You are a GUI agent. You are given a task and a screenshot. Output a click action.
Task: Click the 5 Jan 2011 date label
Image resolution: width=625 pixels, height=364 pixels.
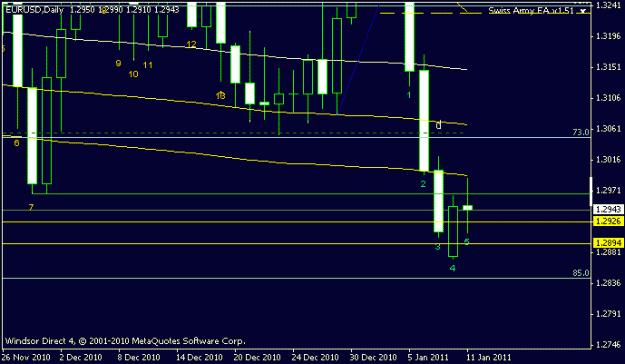pos(428,357)
